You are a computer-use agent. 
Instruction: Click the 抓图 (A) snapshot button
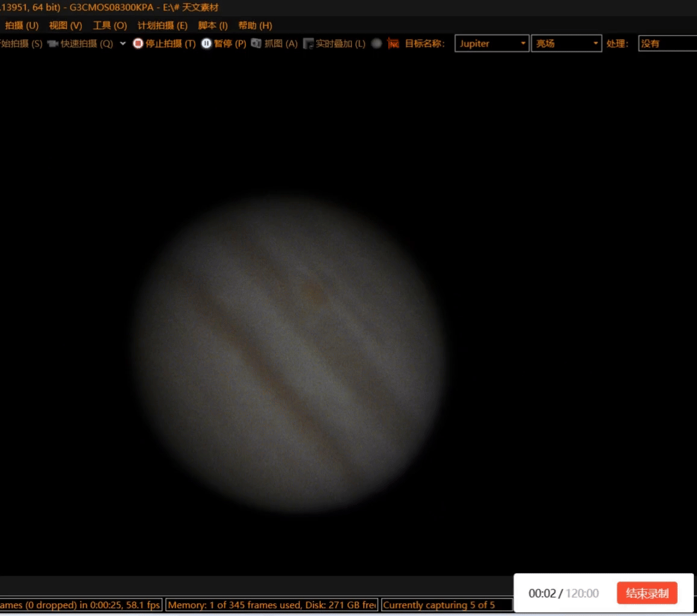point(274,43)
